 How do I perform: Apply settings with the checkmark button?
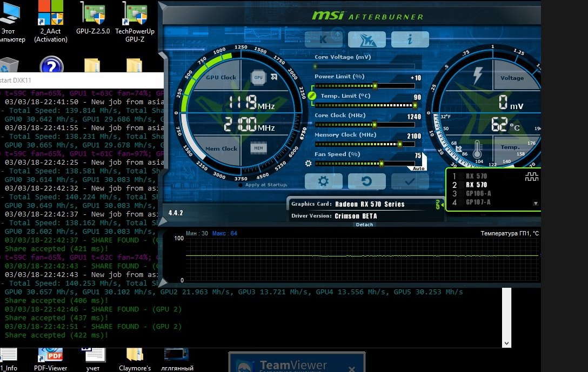410,181
